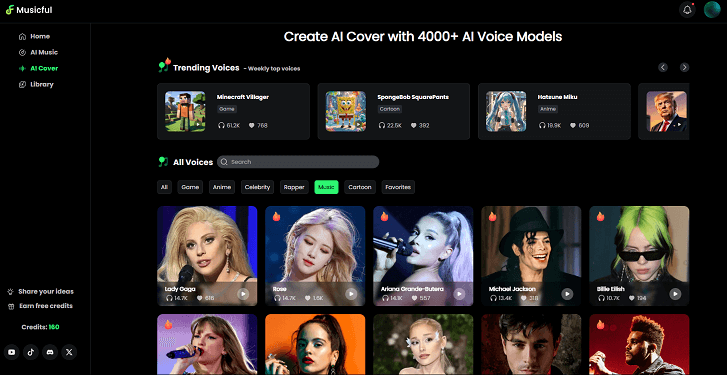The width and height of the screenshot is (727, 375).
Task: Select AI Cover in the sidebar
Action: point(38,68)
